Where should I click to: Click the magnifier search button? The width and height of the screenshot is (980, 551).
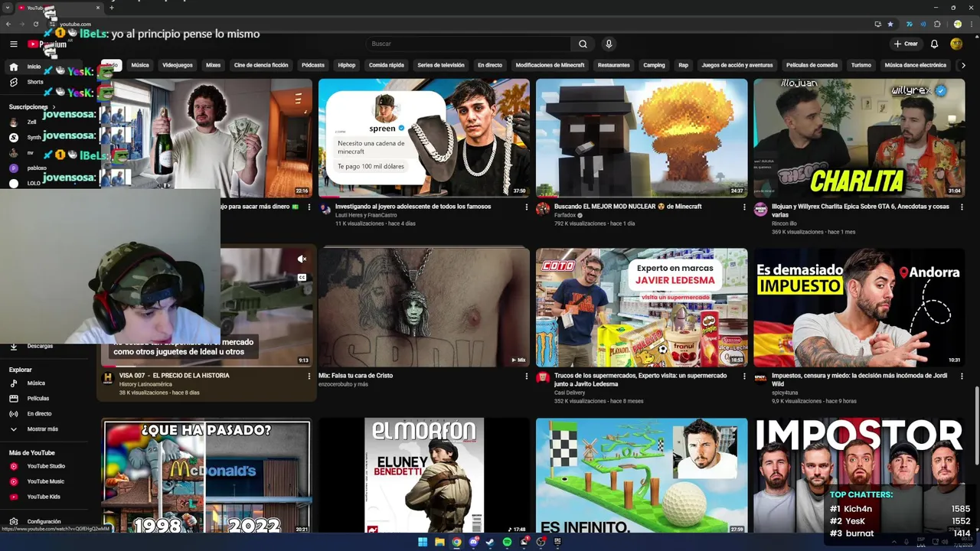[583, 44]
